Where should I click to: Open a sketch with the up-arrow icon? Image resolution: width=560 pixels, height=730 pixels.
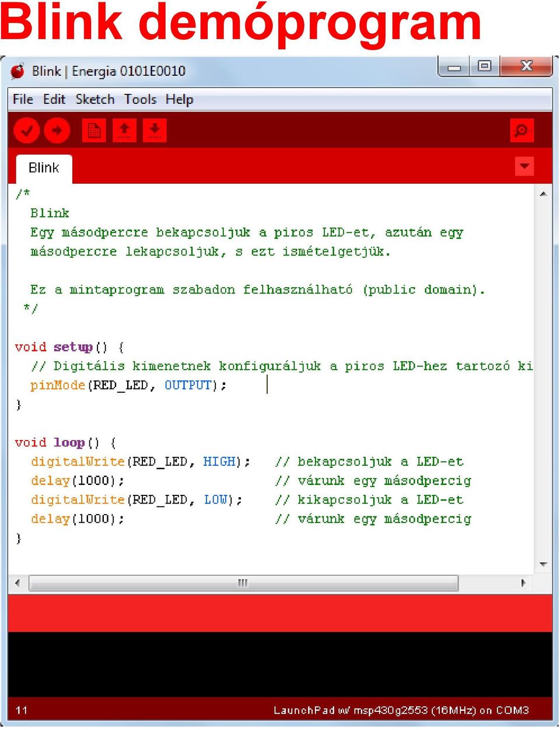click(x=124, y=131)
